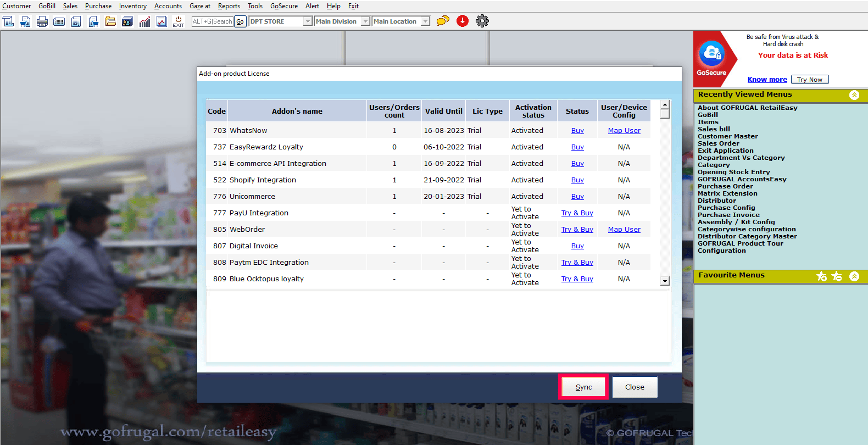Open the settings gear icon

pyautogui.click(x=482, y=21)
